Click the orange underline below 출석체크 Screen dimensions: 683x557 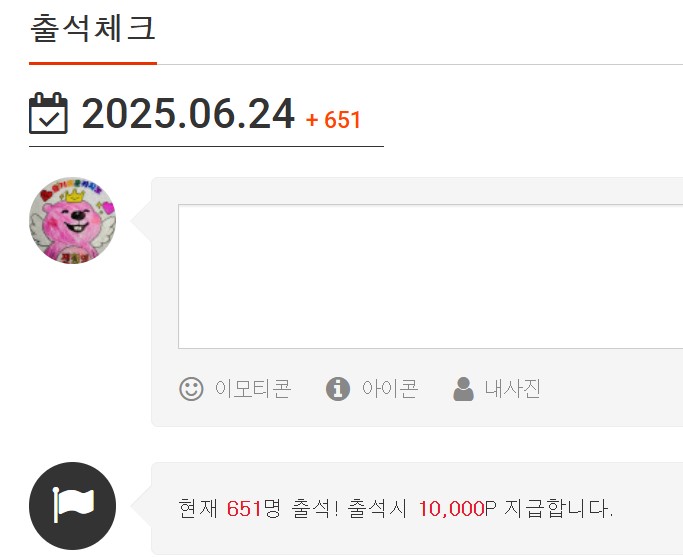coord(93,64)
